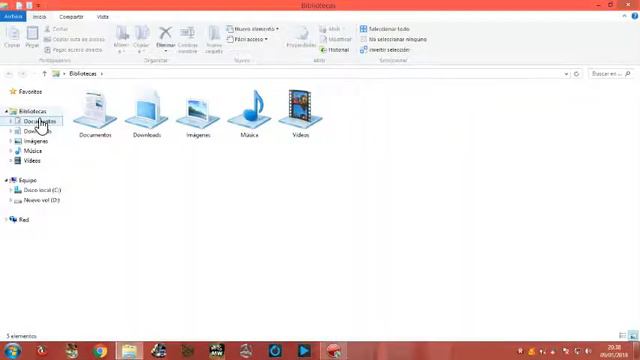Open the Archivo ribbon tab
This screenshot has height=360, width=640.
pos(13,17)
